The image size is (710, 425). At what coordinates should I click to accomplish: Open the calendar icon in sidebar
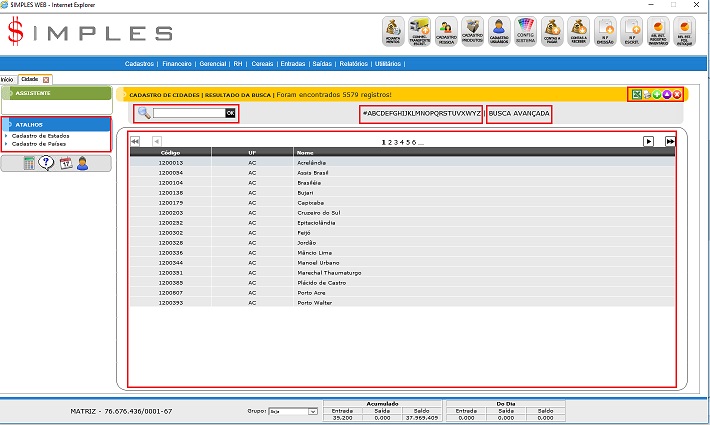coord(65,163)
